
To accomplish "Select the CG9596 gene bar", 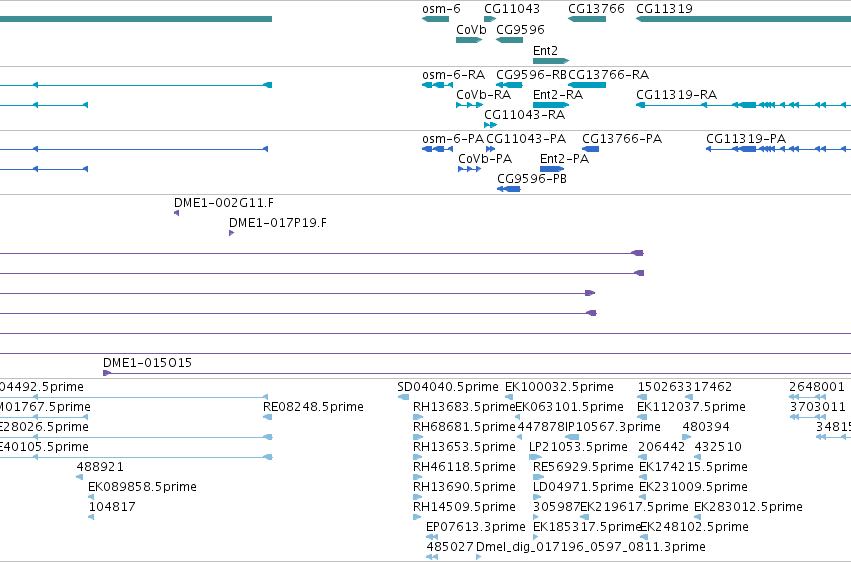I will (510, 40).
